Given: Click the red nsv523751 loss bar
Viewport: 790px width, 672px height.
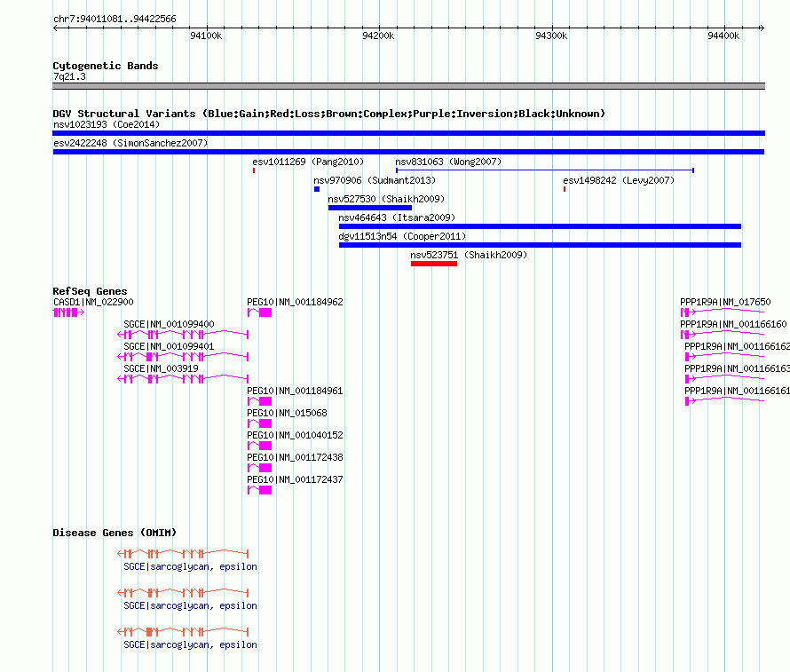Looking at the screenshot, I should (x=434, y=264).
